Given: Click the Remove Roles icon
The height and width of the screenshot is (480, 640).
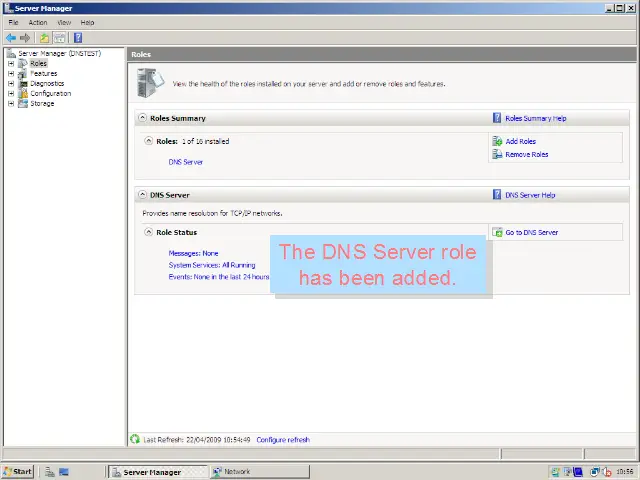Looking at the screenshot, I should 497,154.
